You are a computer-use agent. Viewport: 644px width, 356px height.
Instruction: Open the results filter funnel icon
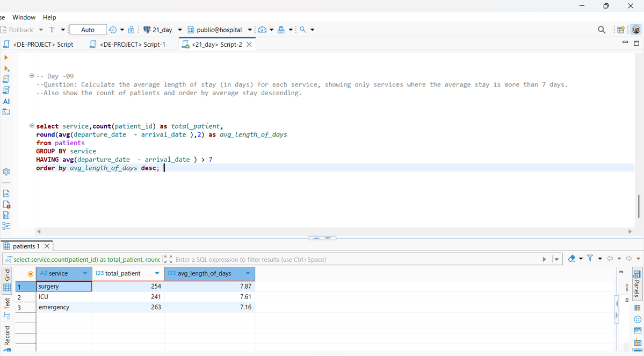pyautogui.click(x=590, y=258)
